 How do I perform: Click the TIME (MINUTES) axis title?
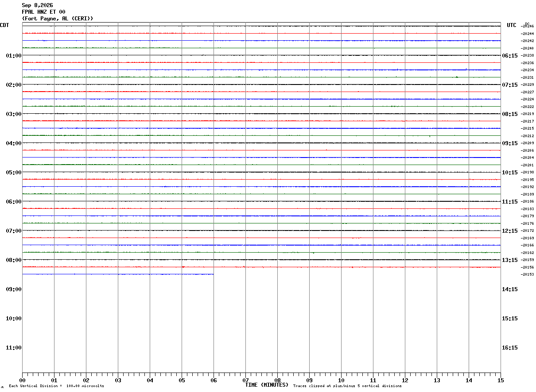point(267,385)
